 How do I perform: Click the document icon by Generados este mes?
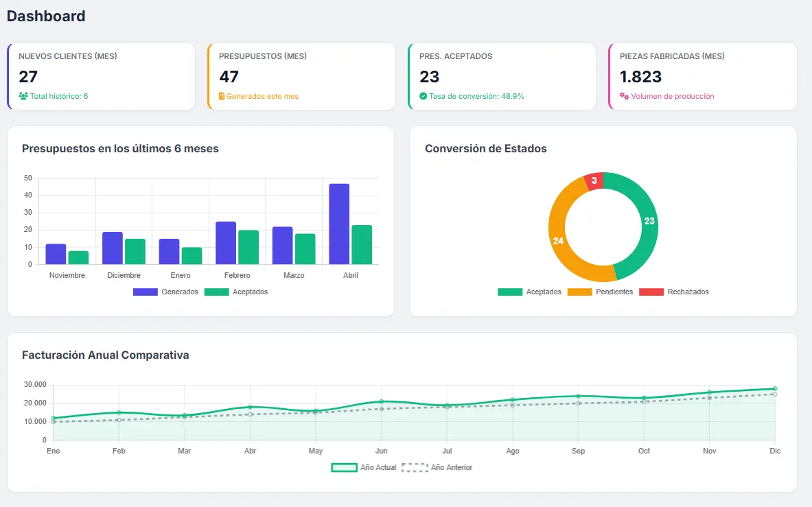[222, 97]
